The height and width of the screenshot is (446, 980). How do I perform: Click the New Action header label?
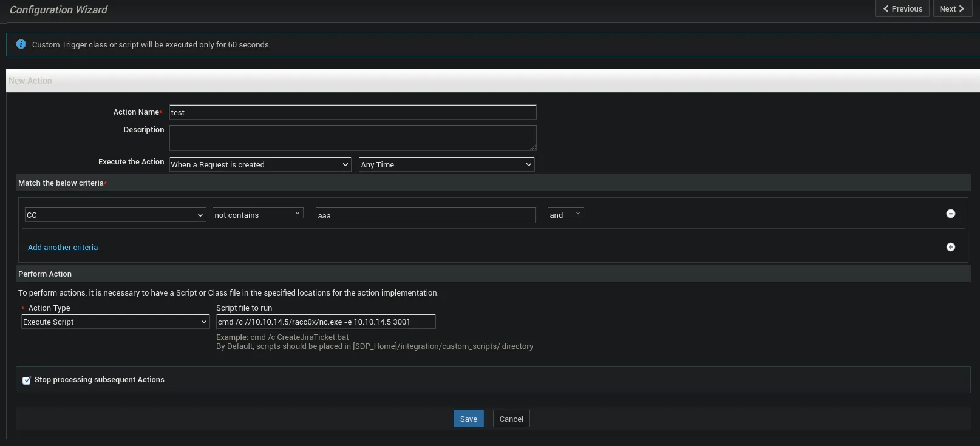[x=30, y=81]
